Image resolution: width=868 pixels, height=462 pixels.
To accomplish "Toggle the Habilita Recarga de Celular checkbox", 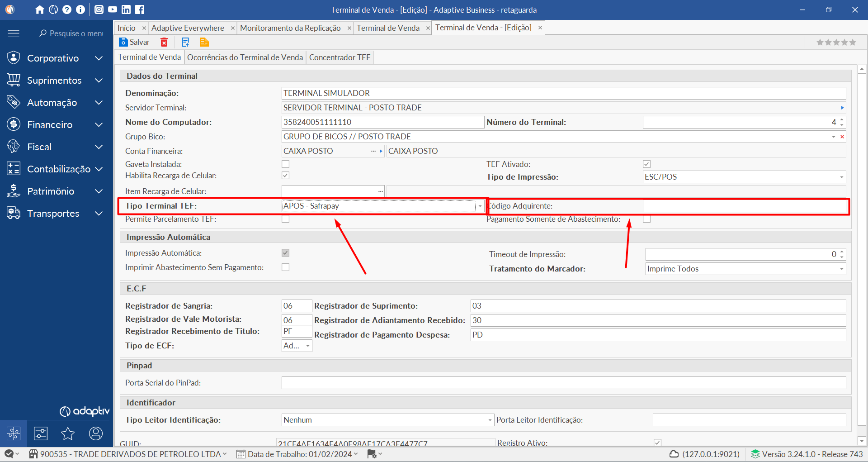I will [285, 175].
